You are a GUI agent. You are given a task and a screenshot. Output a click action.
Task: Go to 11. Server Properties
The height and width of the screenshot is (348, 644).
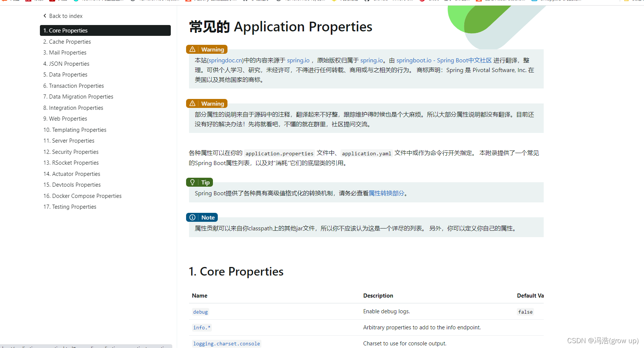pyautogui.click(x=69, y=141)
